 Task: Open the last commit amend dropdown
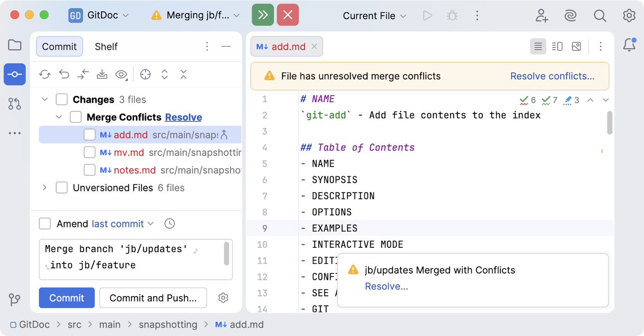point(123,224)
